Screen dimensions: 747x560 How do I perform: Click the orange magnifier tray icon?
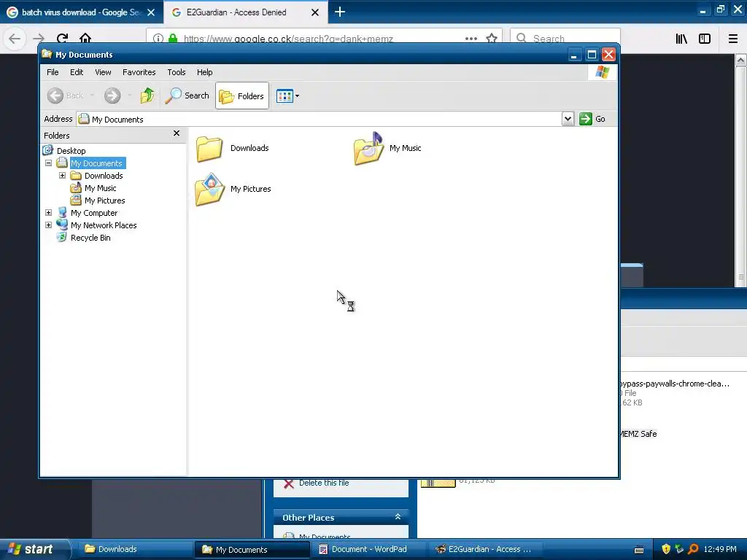click(693, 549)
